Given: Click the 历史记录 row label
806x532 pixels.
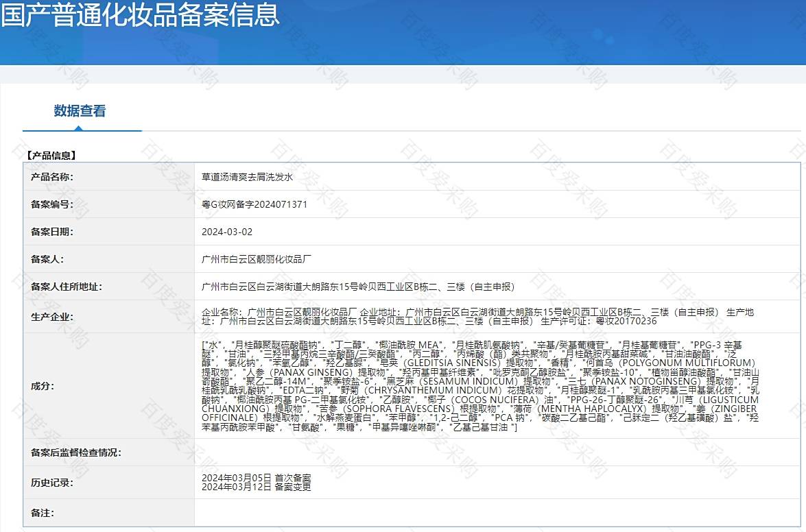Looking at the screenshot, I should 52,483.
